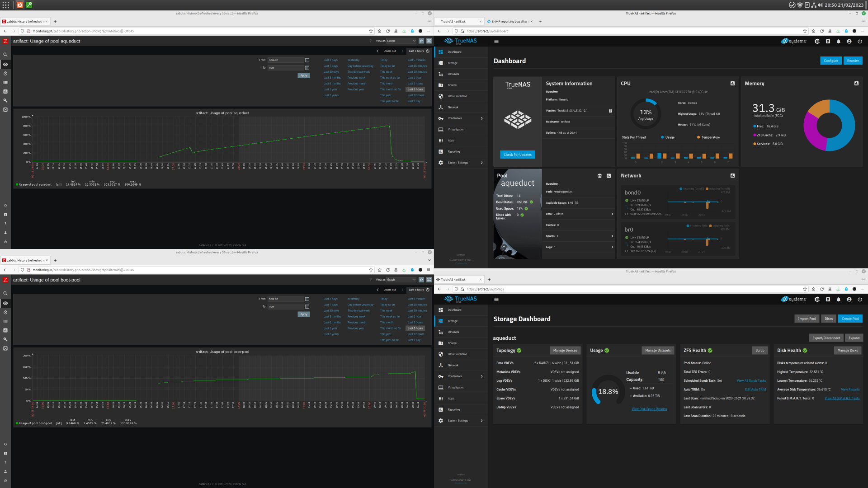Open TrueCommand status icon in TrueNAS Dashboard window
Viewport: 868px width, 488px height.
817,41
